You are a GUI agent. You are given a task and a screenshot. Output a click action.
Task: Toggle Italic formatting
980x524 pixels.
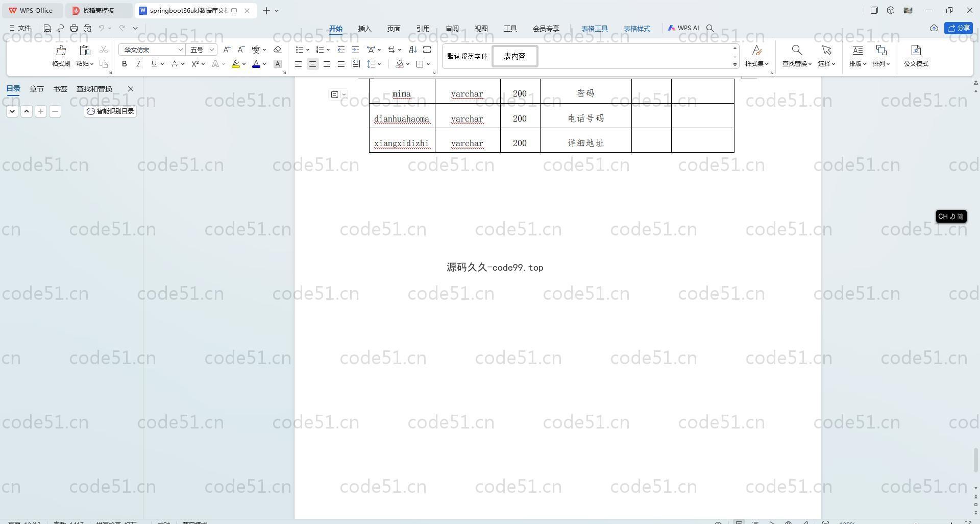(138, 64)
